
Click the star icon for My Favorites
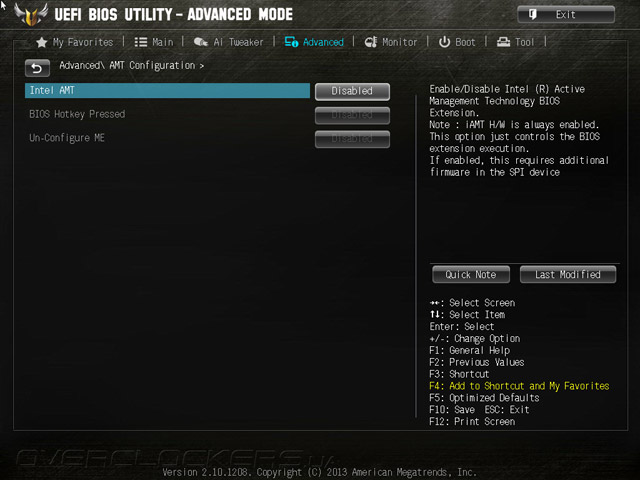pyautogui.click(x=42, y=42)
